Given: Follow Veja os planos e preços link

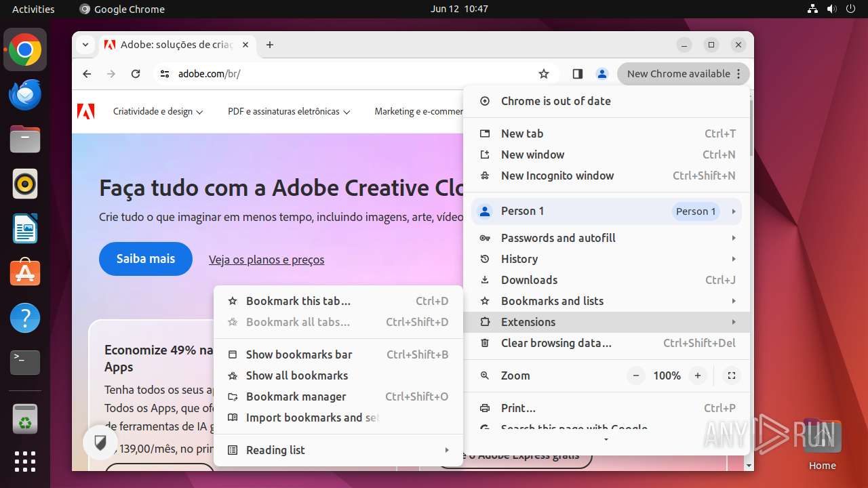Looking at the screenshot, I should 267,260.
